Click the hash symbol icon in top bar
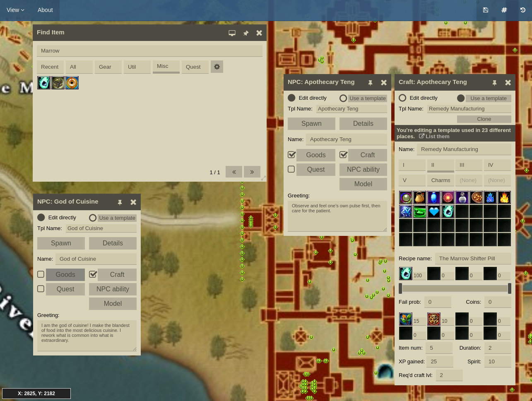This screenshot has height=401, width=532. tap(504, 10)
